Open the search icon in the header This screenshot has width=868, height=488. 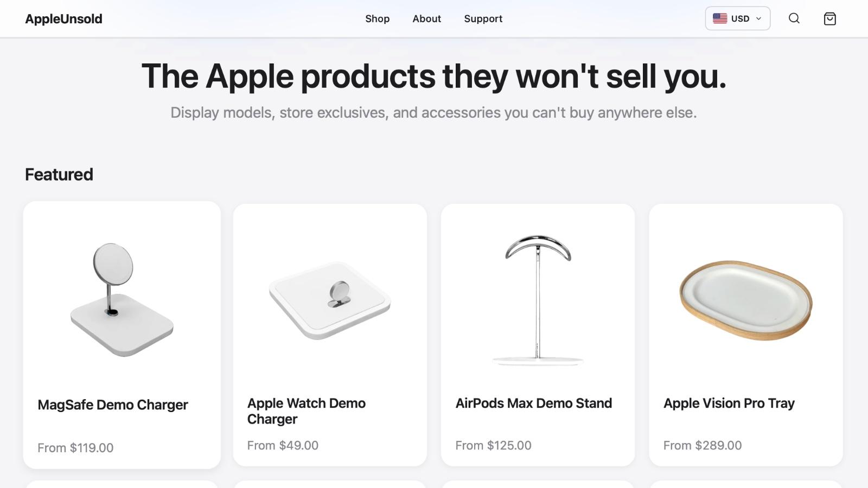pyautogui.click(x=794, y=18)
